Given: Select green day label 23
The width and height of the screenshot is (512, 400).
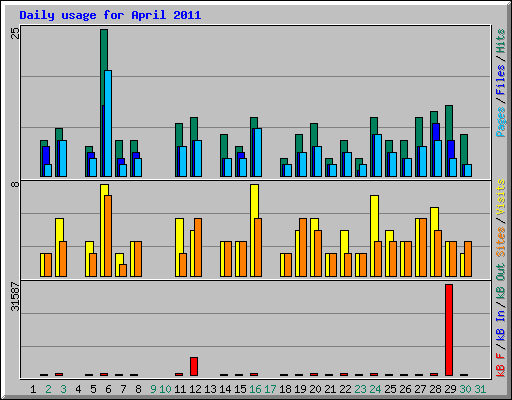Looking at the screenshot, I should (360, 389).
